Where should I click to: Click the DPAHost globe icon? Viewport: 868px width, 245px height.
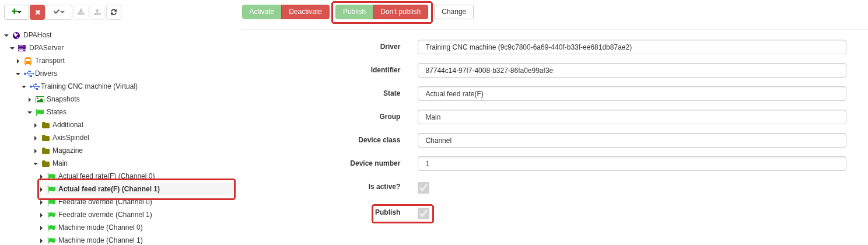(16, 36)
